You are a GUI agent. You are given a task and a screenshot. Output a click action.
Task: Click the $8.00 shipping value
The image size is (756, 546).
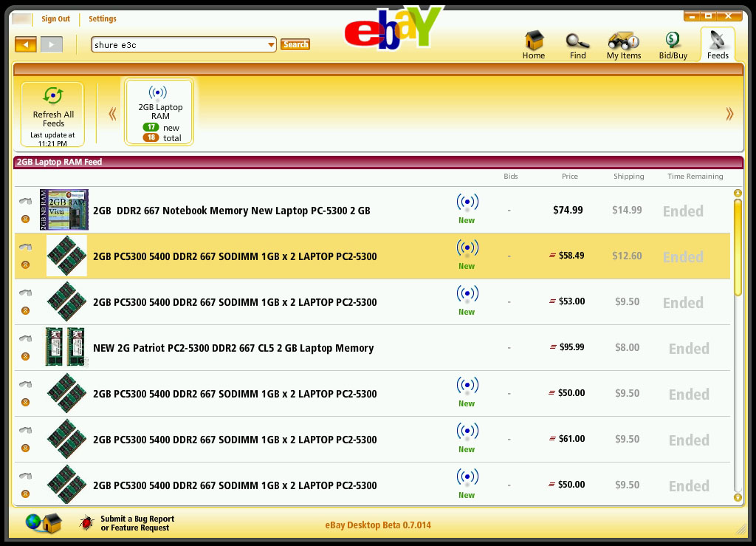627,348
